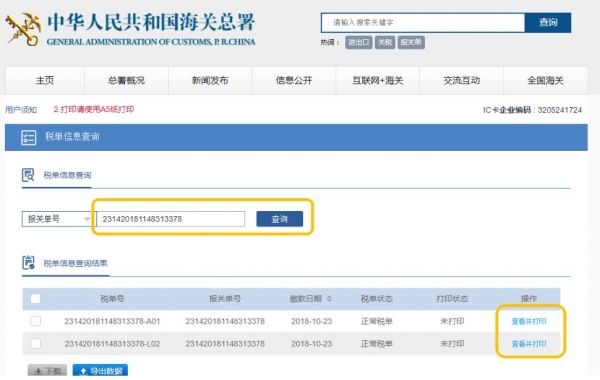Click the 查询 button beside declaration number field
The width and height of the screenshot is (600, 380).
point(279,219)
